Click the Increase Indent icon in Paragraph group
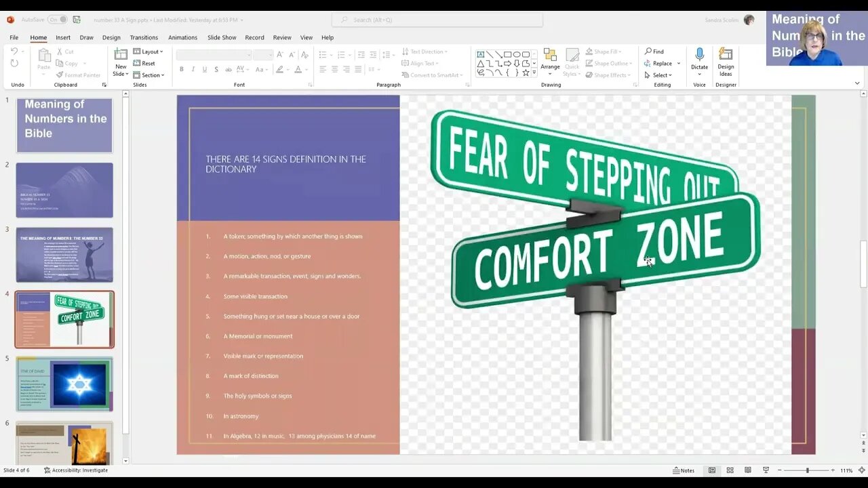868x488 pixels. (x=373, y=54)
